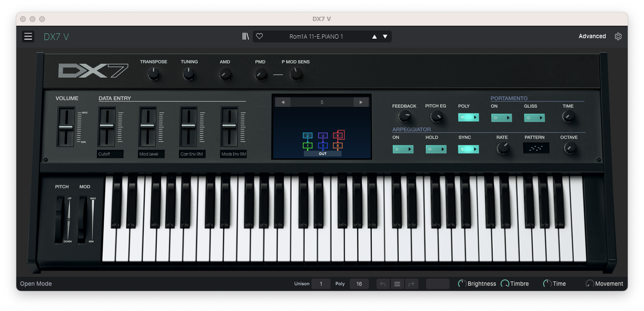Toggle the GLISS switch
This screenshot has height=311, width=644.
(535, 117)
